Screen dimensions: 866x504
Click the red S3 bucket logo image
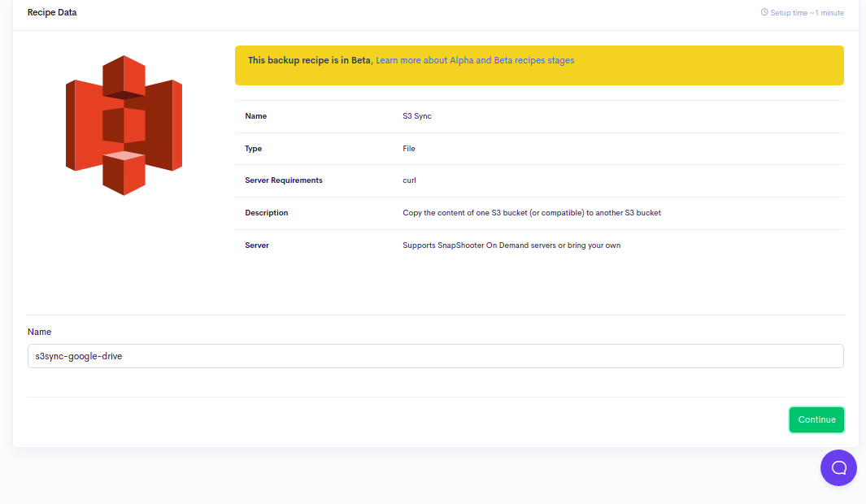[124, 125]
